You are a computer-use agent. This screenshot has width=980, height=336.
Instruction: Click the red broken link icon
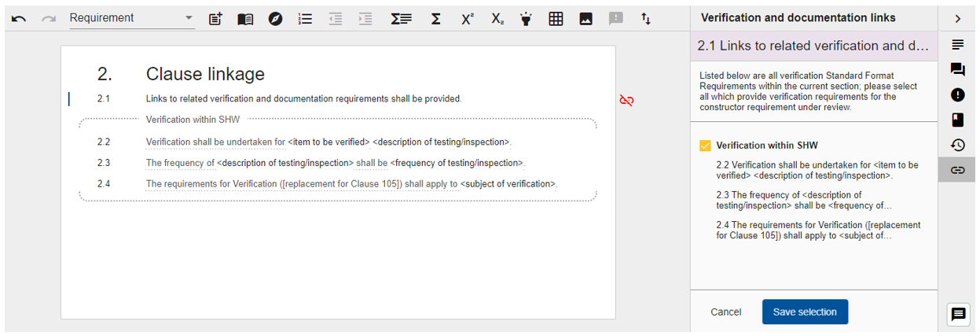click(626, 100)
